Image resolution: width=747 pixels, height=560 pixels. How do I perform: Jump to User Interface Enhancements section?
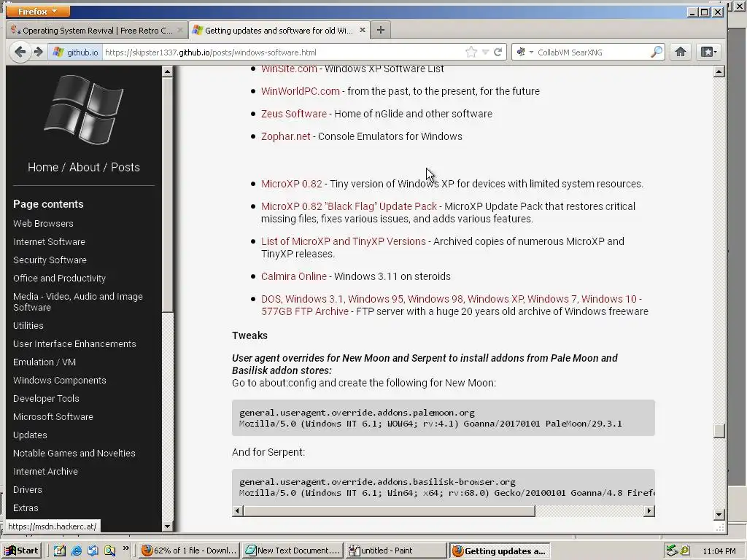point(74,344)
